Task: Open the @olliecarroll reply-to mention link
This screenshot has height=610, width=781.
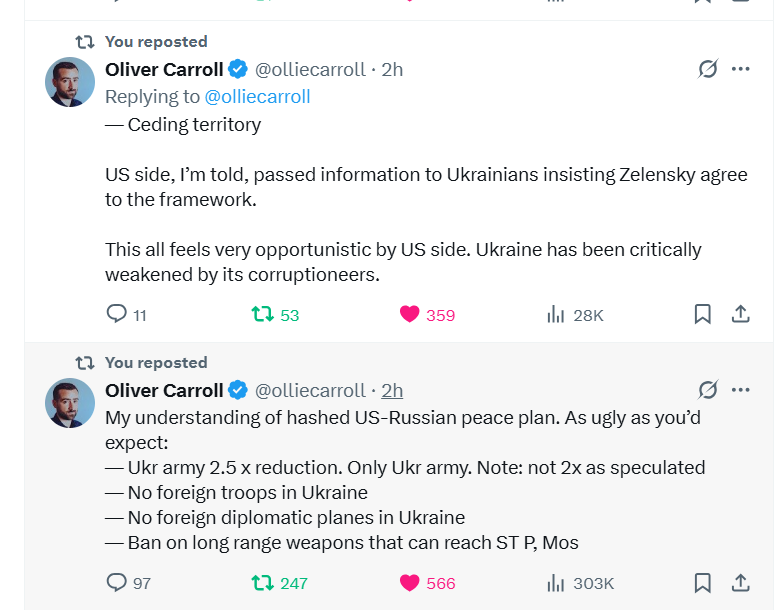Action: (x=257, y=96)
